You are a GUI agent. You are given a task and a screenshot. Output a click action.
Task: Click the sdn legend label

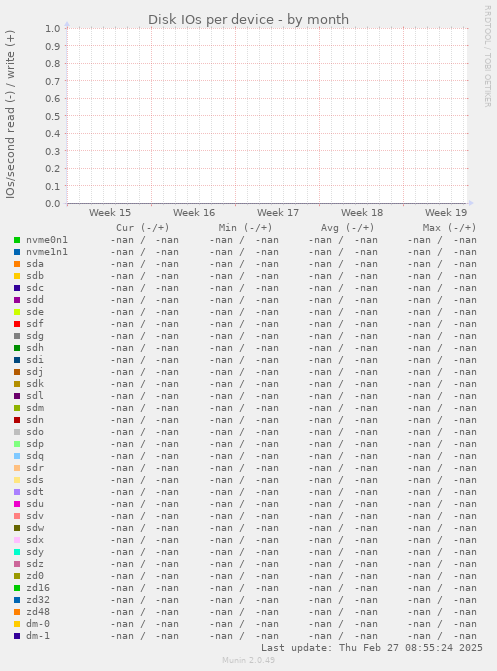tap(35, 420)
